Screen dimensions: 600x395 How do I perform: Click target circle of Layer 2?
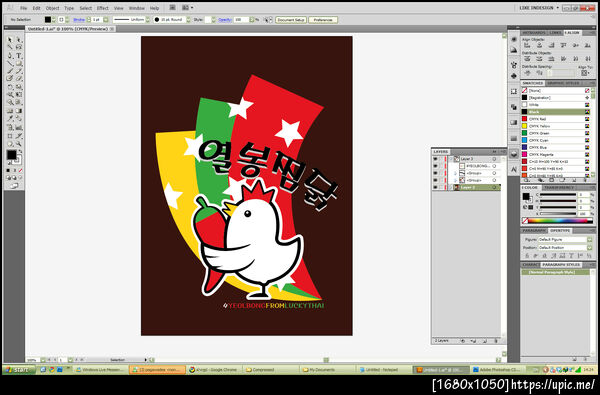coord(494,188)
